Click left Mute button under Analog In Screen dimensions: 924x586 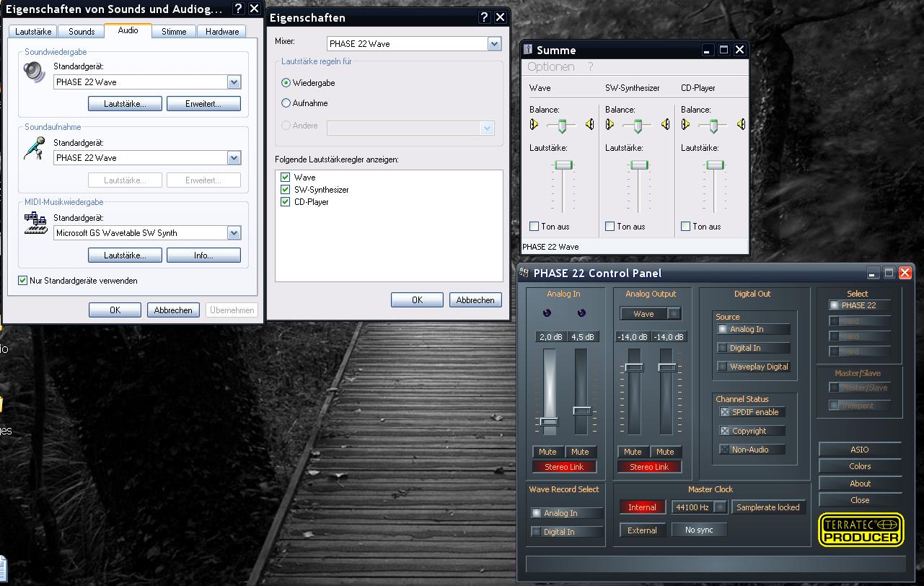click(x=548, y=452)
